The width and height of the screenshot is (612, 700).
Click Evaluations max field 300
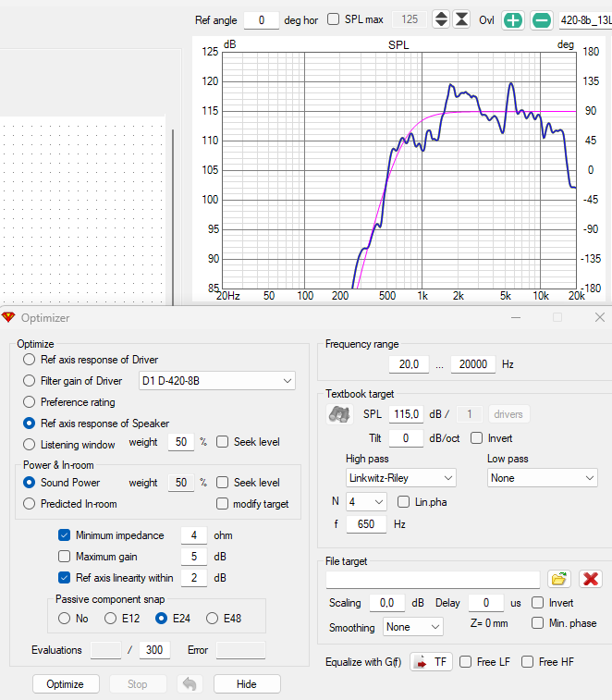point(154,650)
